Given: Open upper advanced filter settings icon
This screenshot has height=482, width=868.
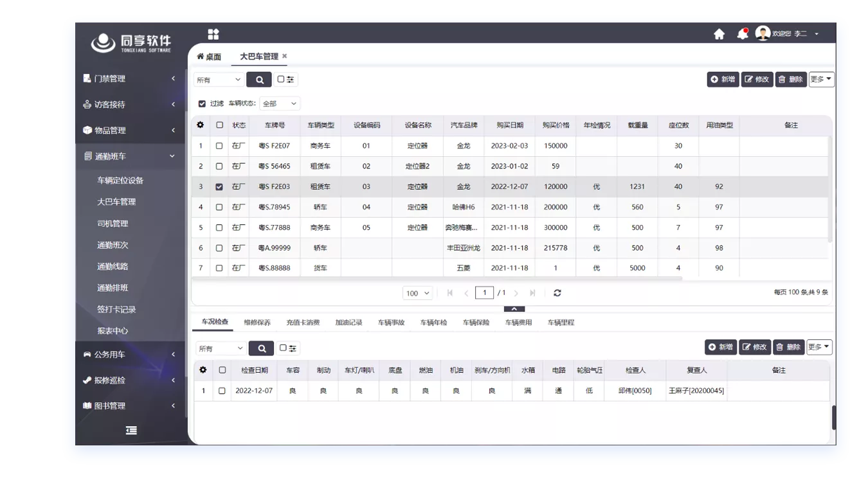Looking at the screenshot, I should 286,80.
